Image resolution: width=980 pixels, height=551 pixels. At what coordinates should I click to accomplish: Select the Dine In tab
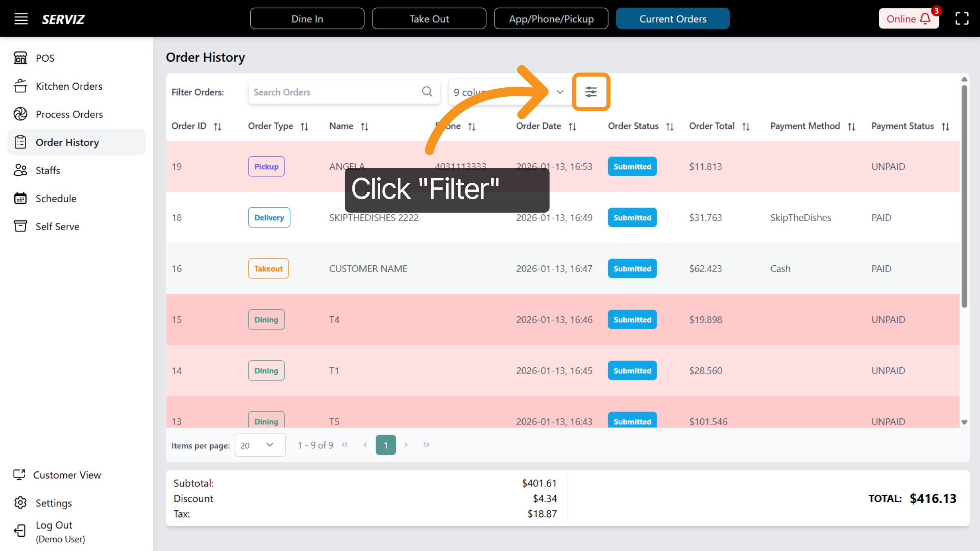click(x=307, y=18)
